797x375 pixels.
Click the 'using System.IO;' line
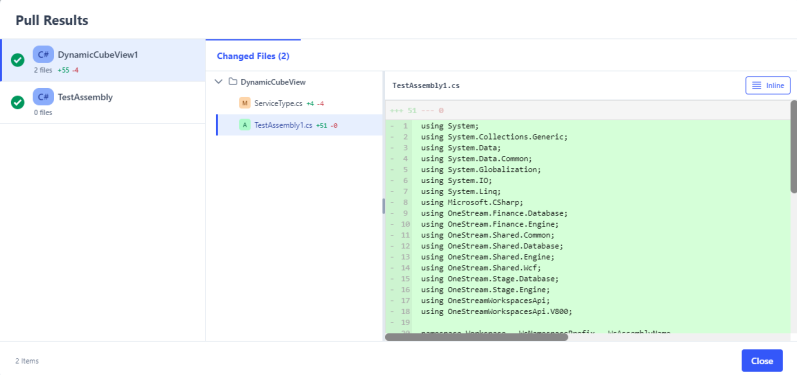pyautogui.click(x=456, y=180)
